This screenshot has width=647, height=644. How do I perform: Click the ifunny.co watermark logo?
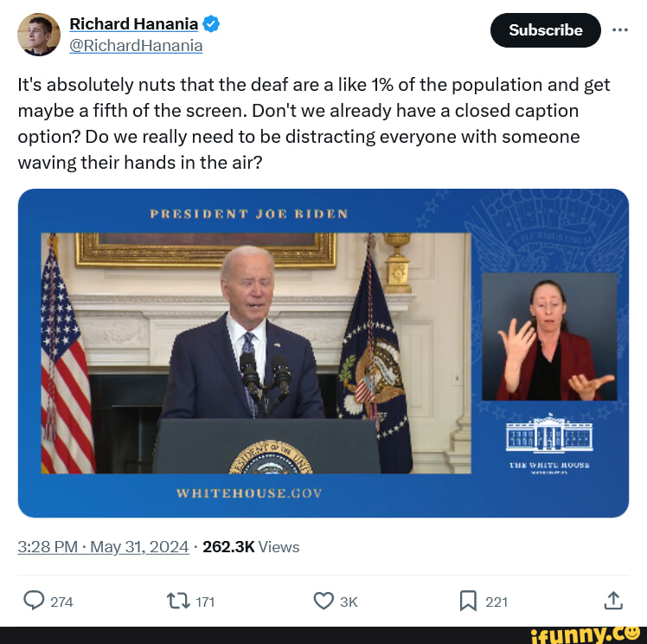click(x=585, y=635)
